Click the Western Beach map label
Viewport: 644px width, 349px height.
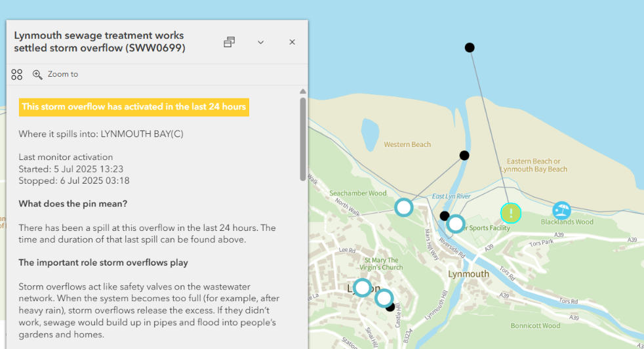[407, 144]
